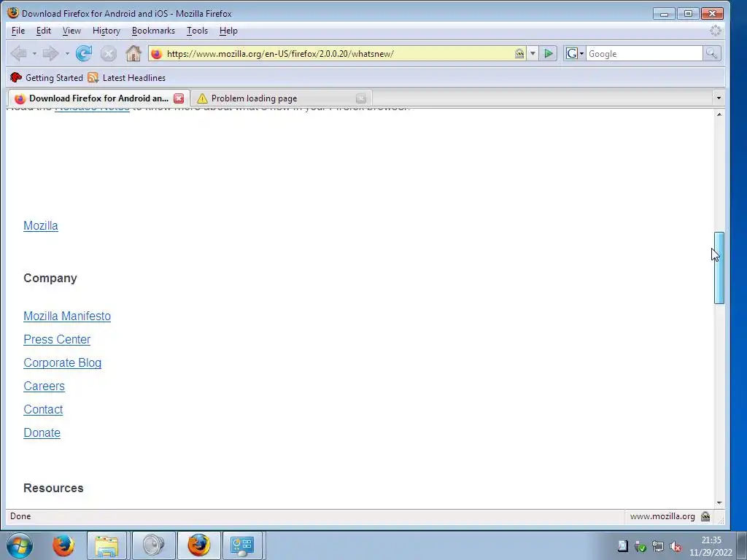Open the search engine selector dropdown
Screen dimensions: 747x560
coord(575,53)
